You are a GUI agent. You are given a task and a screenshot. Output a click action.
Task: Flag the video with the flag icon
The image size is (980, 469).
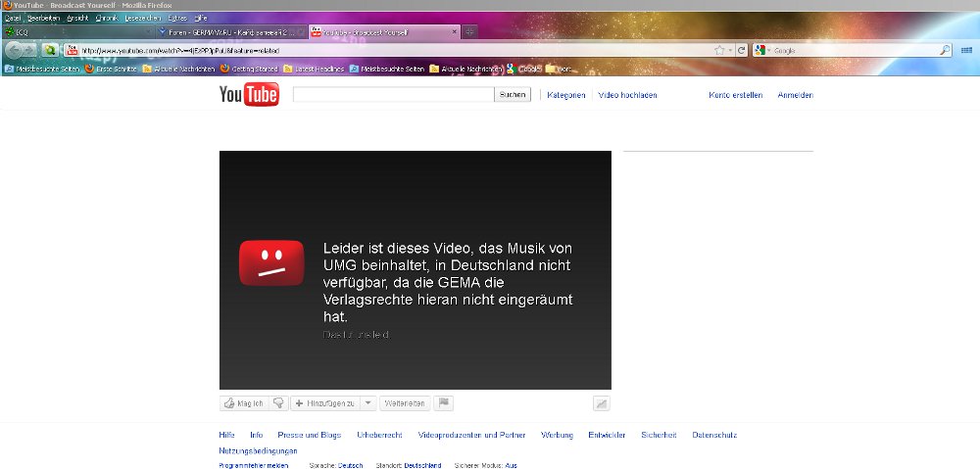[444, 403]
